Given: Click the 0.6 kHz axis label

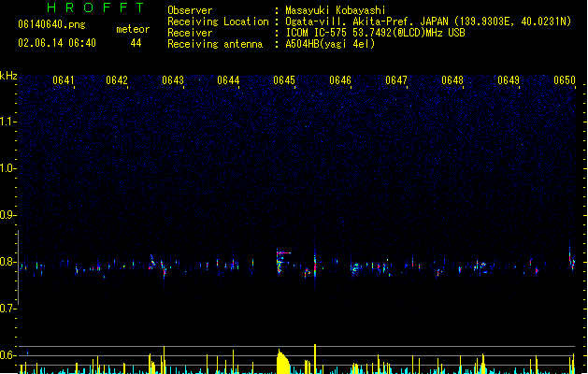Looking at the screenshot, I should [7, 355].
